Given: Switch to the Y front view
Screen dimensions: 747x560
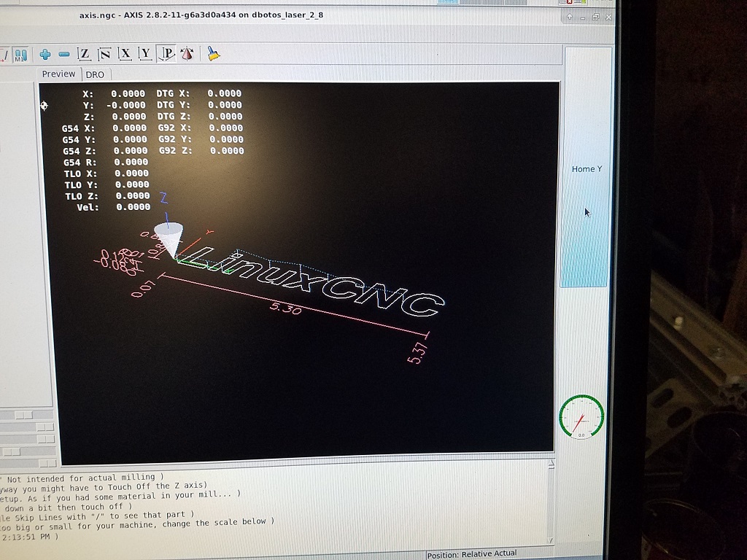Looking at the screenshot, I should click(x=145, y=53).
